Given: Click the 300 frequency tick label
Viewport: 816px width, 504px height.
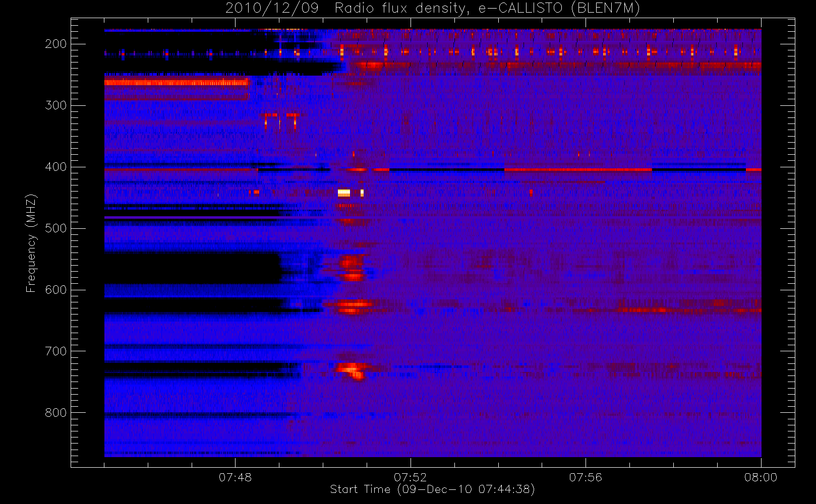Looking at the screenshot, I should click(x=55, y=105).
